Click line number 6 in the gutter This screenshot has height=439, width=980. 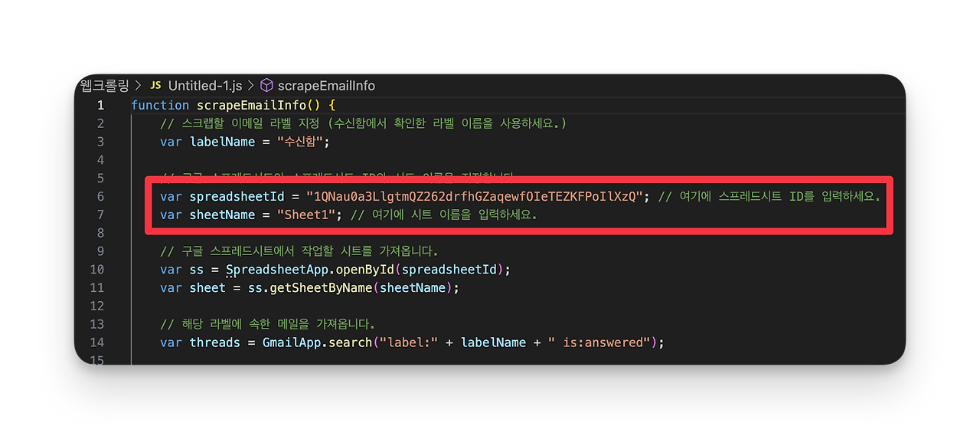(x=100, y=196)
